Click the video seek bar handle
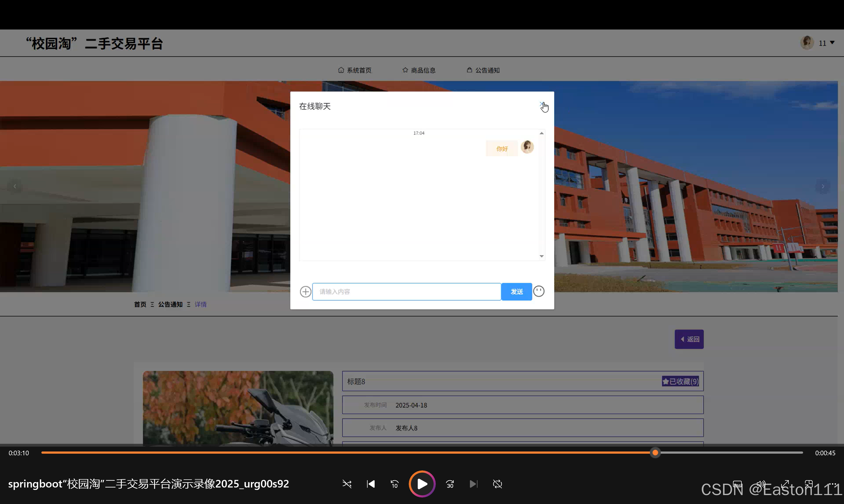This screenshot has height=504, width=844. (655, 452)
